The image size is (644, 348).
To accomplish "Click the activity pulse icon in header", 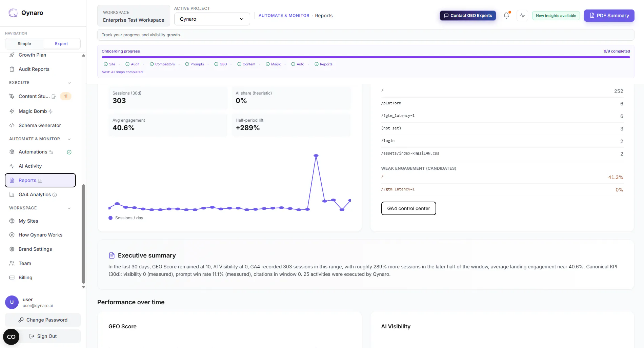I will point(522,16).
